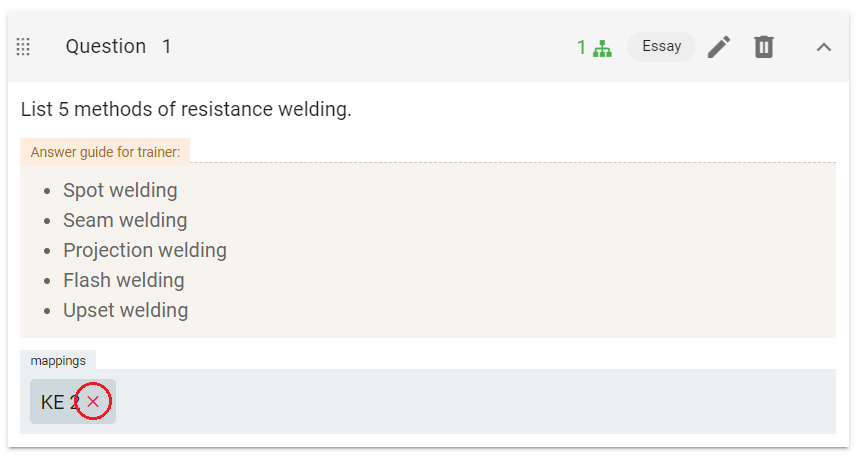This screenshot has width=858, height=463.
Task: Remove the KE 2 mapping
Action: 93,402
